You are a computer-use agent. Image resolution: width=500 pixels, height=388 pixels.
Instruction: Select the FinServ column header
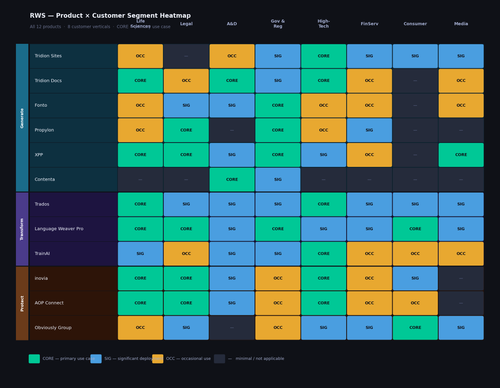[x=369, y=24]
